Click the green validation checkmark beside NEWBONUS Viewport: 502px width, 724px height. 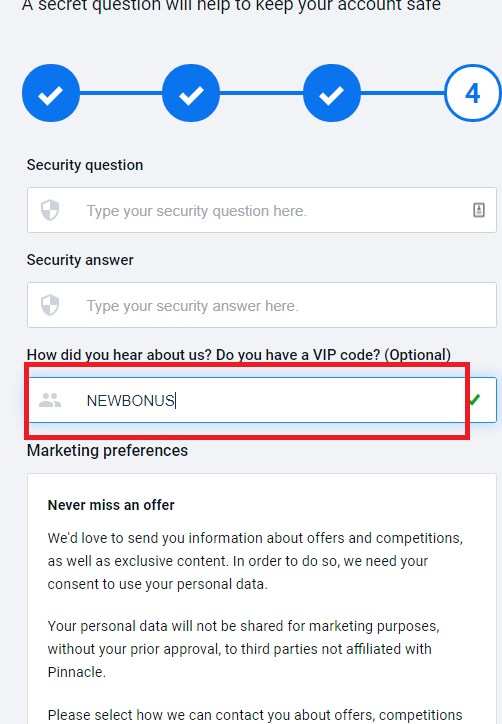474,400
